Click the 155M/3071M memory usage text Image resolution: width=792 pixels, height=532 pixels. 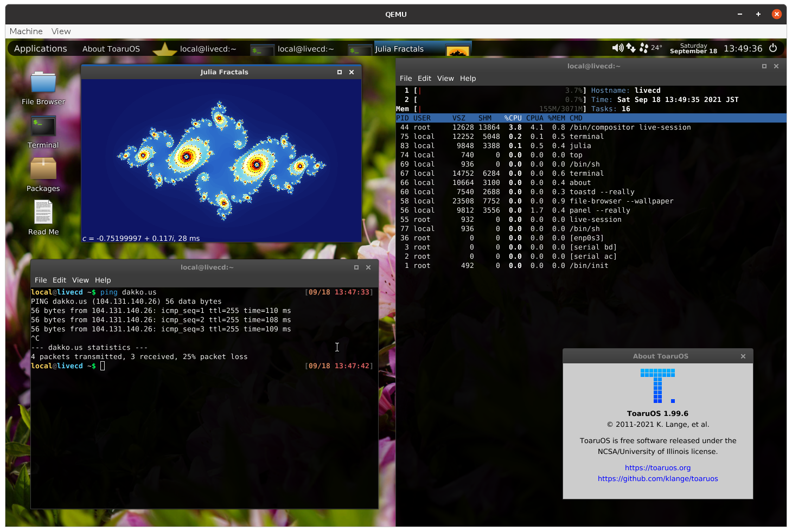(562, 109)
